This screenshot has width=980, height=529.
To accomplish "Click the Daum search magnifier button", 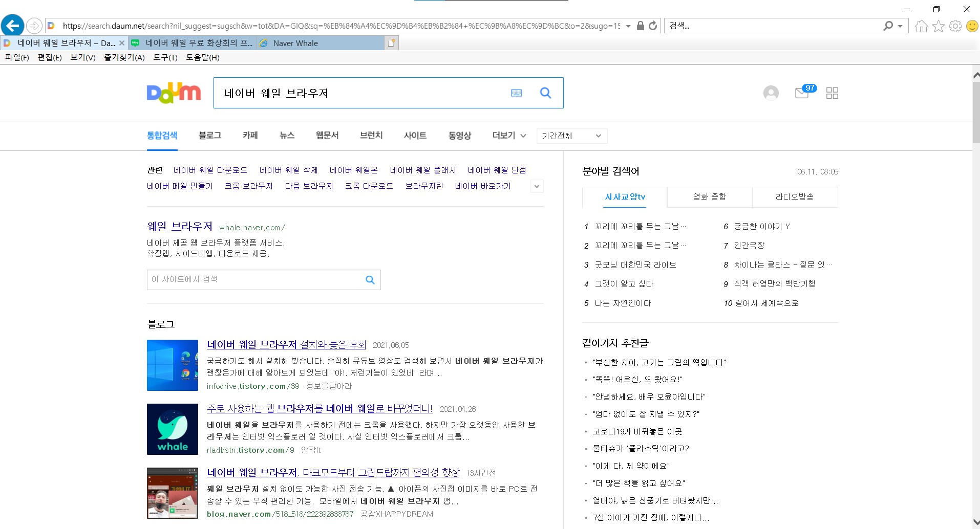I will [x=546, y=93].
